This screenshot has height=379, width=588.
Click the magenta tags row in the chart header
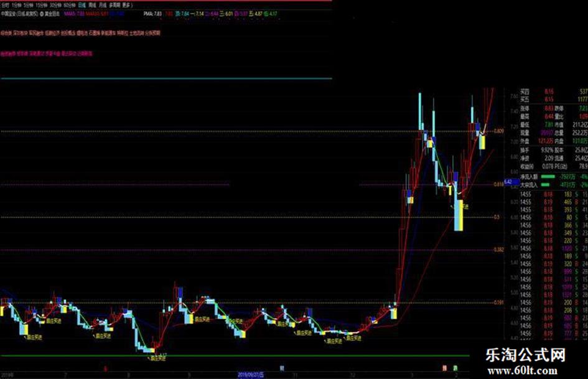pyautogui.click(x=47, y=54)
